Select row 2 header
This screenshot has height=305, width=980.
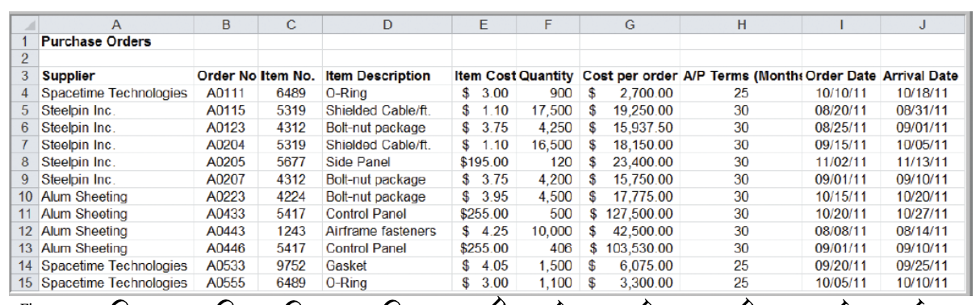[25, 59]
